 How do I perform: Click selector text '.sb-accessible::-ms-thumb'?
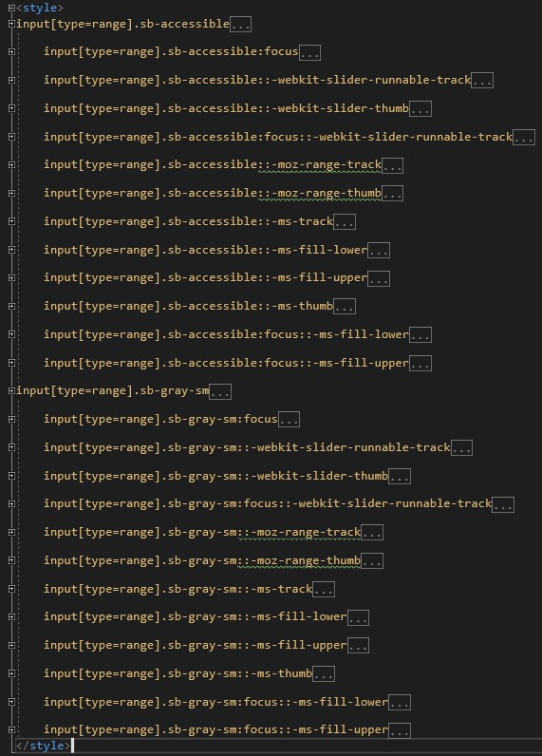[x=247, y=306]
